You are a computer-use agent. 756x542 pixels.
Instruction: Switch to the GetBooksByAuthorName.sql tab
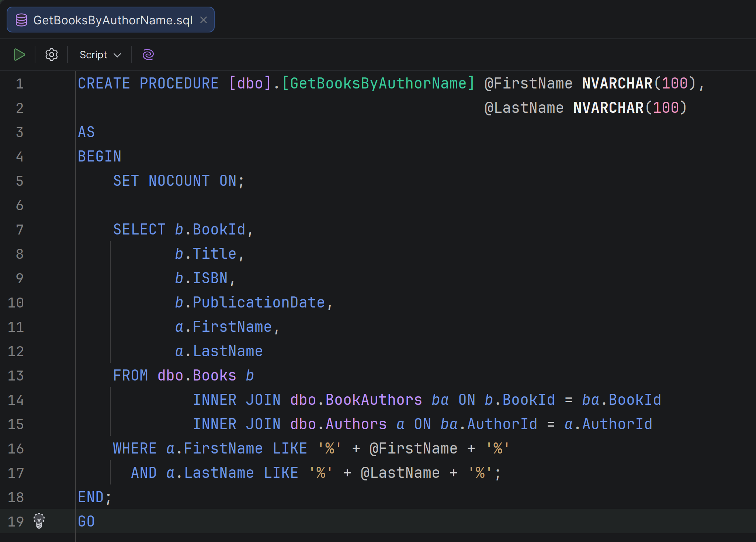pos(111,20)
